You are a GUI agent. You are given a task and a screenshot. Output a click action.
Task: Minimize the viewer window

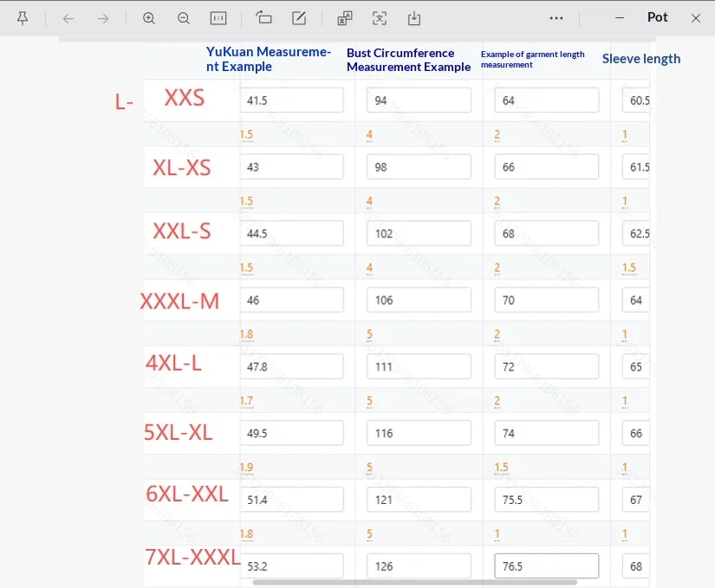tap(620, 18)
